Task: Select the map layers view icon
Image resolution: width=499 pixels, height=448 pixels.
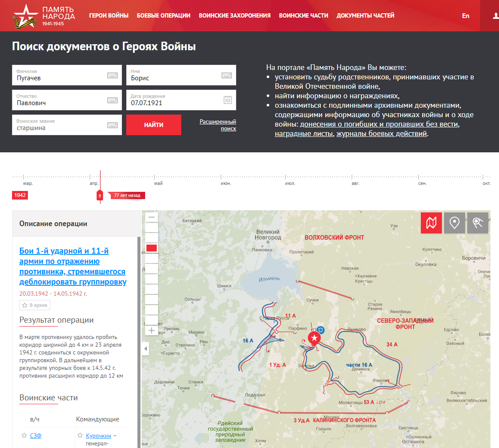Action: 431,223
